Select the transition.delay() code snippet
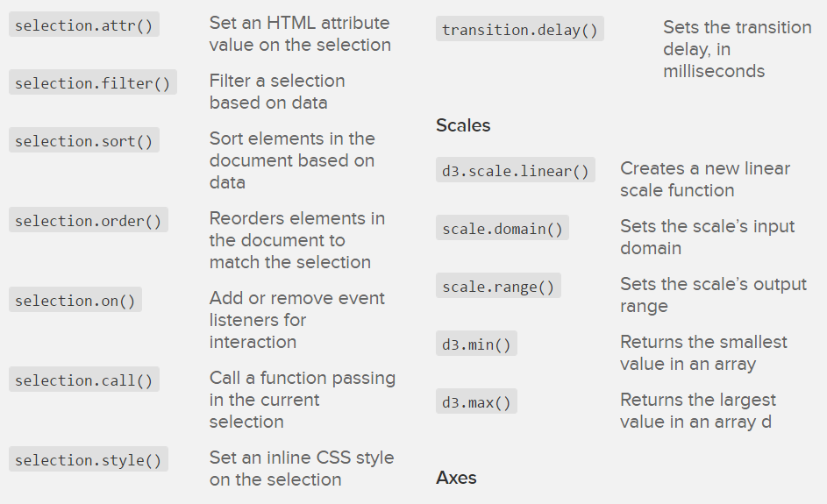This screenshot has width=827, height=504. [x=520, y=30]
